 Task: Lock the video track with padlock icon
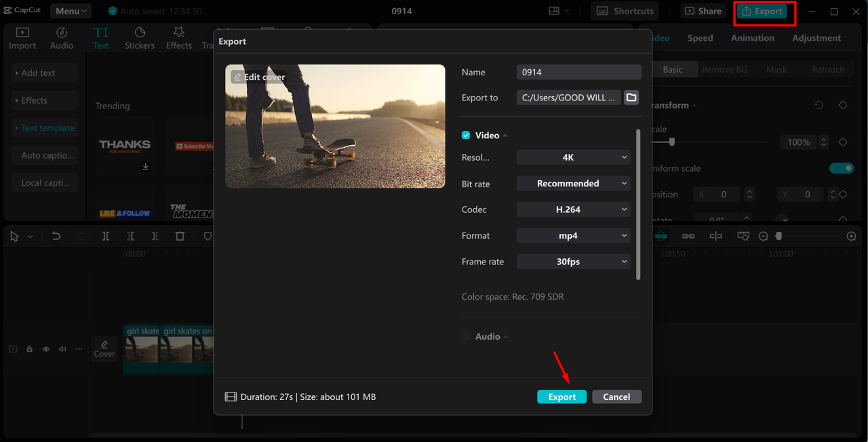(30, 349)
